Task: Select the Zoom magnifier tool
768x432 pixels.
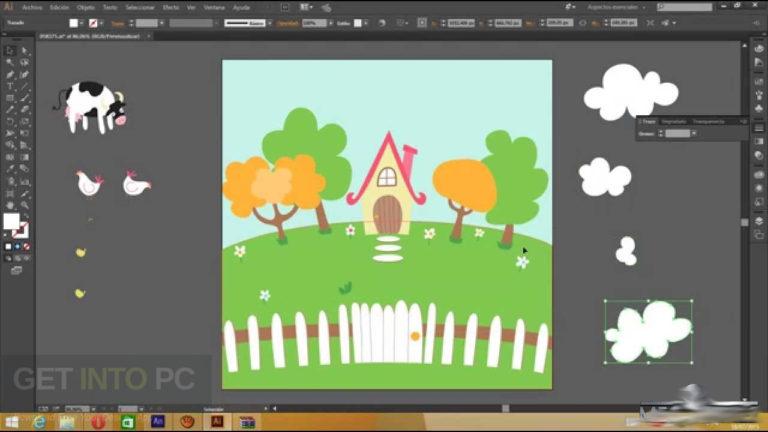Action: [24, 205]
